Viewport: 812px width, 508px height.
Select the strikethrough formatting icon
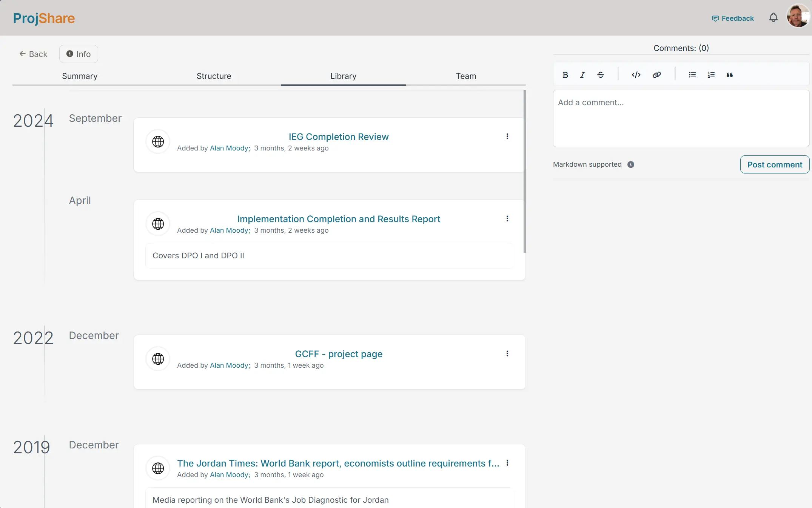pos(600,75)
